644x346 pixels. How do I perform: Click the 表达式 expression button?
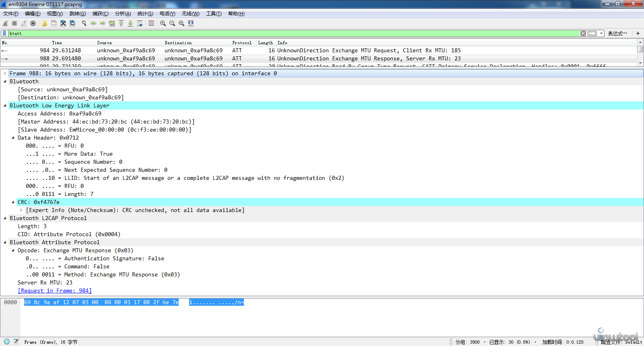(x=617, y=33)
